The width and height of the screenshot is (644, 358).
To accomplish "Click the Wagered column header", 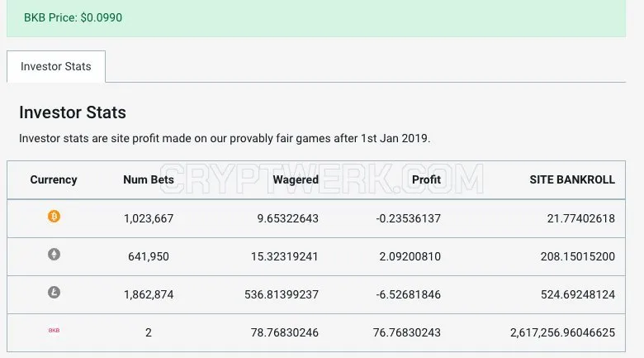I will pyautogui.click(x=296, y=179).
